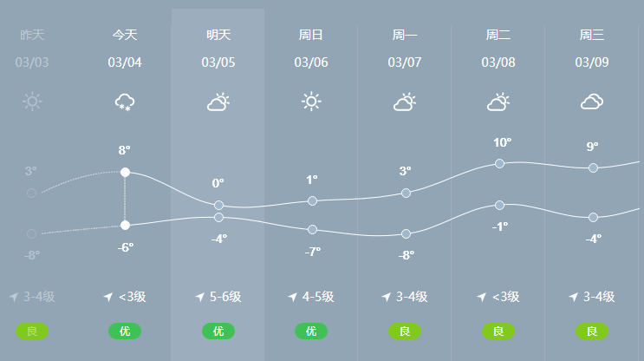
Task: Select the 周三 03/09 day header
Action: click(x=592, y=48)
